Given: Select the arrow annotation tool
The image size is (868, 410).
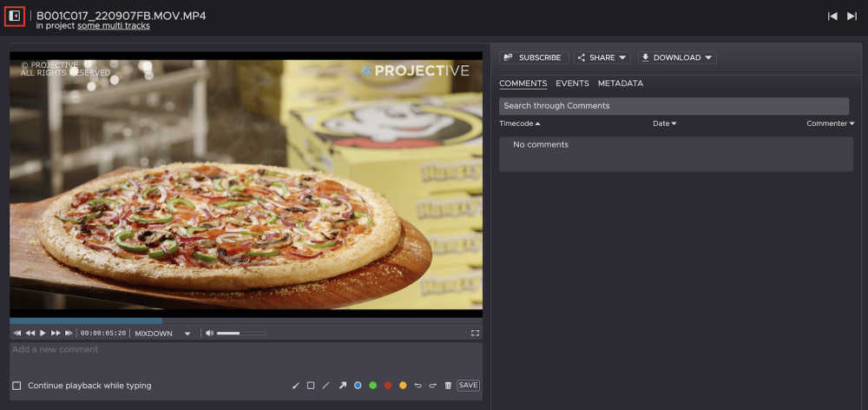Looking at the screenshot, I should pyautogui.click(x=342, y=386).
